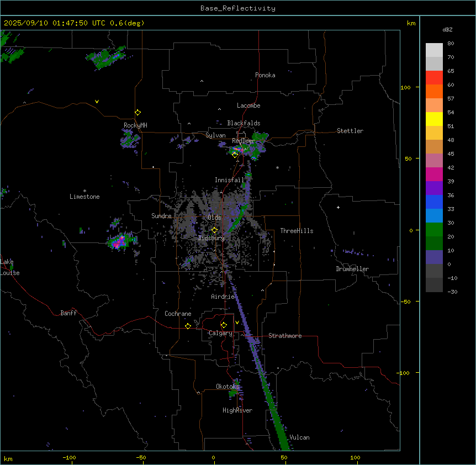
Task: Click the Limestone map label
Action: point(84,197)
